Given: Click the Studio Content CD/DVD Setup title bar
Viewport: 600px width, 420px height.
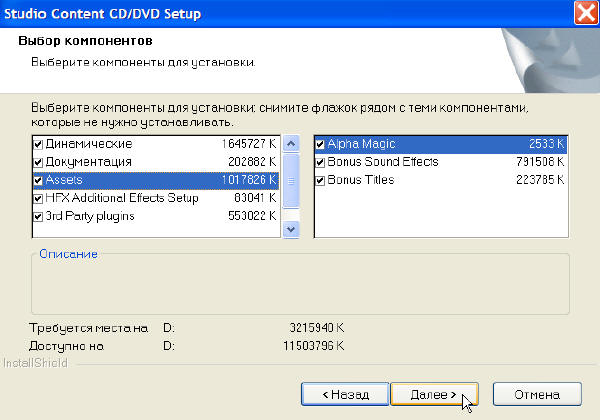Looking at the screenshot, I should point(250,14).
